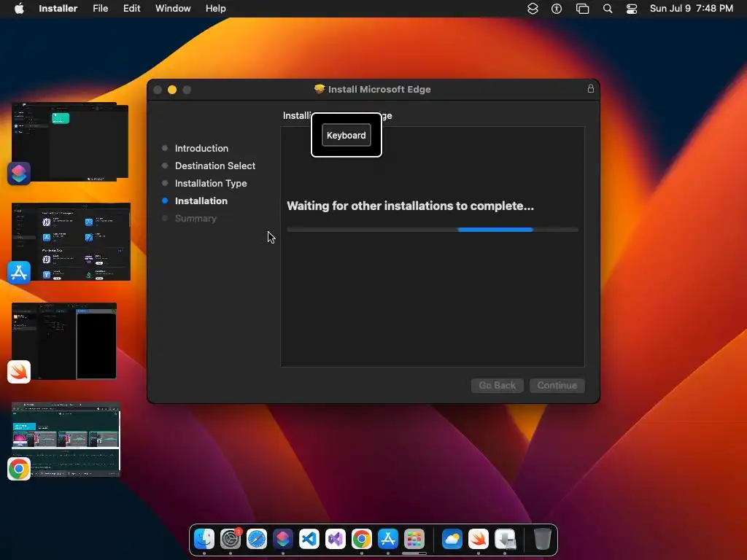Click the 'Waiting for other installations to complete...' text
Image resolution: width=747 pixels, height=560 pixels.
click(x=410, y=206)
